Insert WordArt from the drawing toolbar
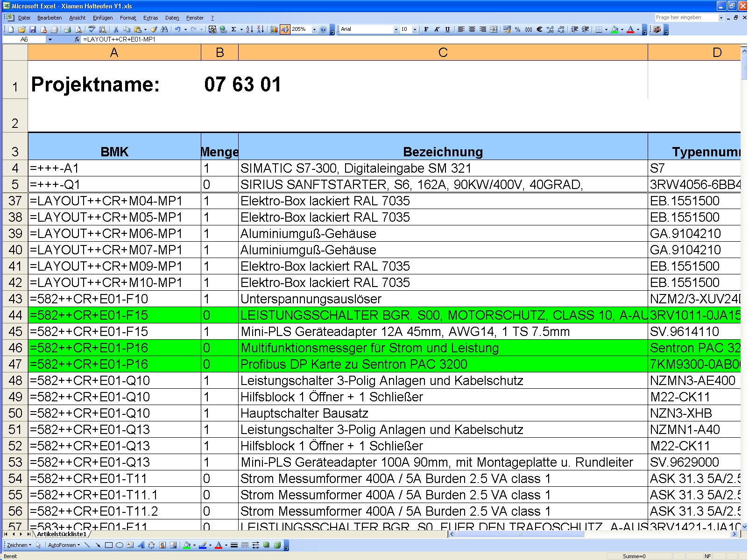Image resolution: width=749 pixels, height=560 pixels. click(x=141, y=545)
